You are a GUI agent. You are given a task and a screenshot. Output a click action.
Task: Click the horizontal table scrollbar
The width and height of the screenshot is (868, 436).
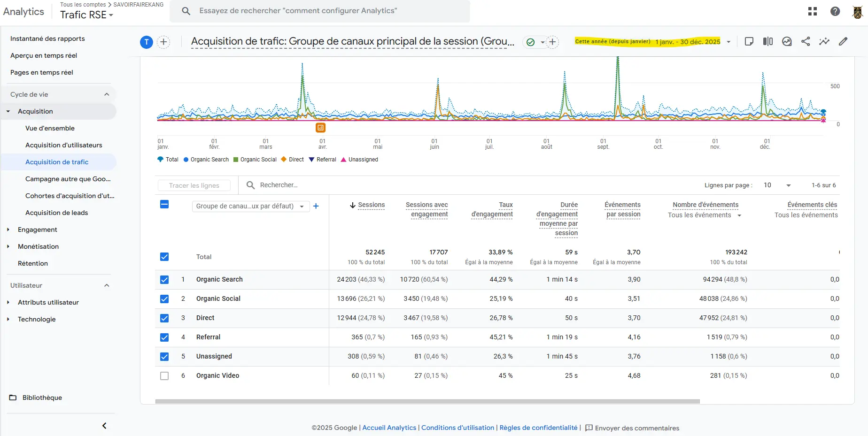pos(427,402)
